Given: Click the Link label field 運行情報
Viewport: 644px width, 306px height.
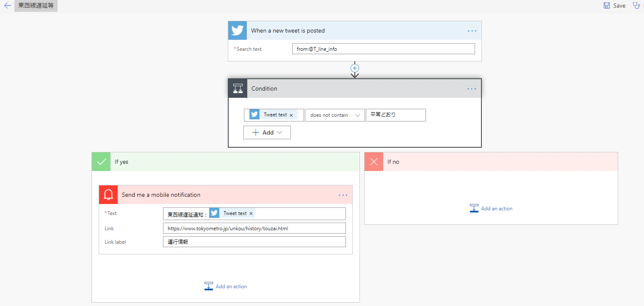Looking at the screenshot, I should point(254,242).
